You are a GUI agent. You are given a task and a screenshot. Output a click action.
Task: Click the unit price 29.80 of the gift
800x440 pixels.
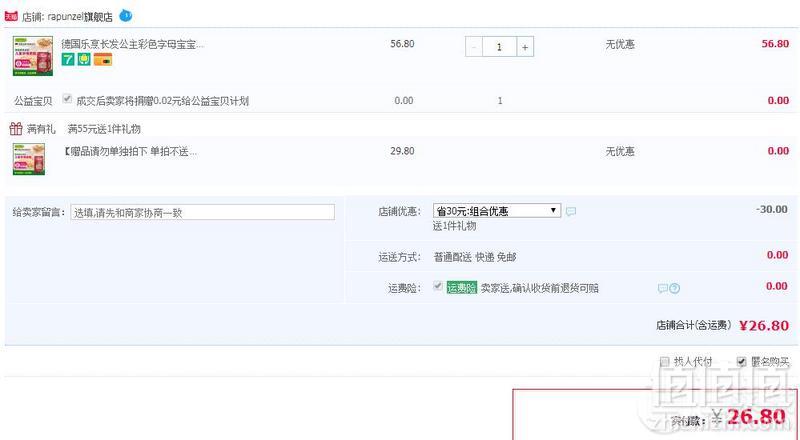[402, 151]
